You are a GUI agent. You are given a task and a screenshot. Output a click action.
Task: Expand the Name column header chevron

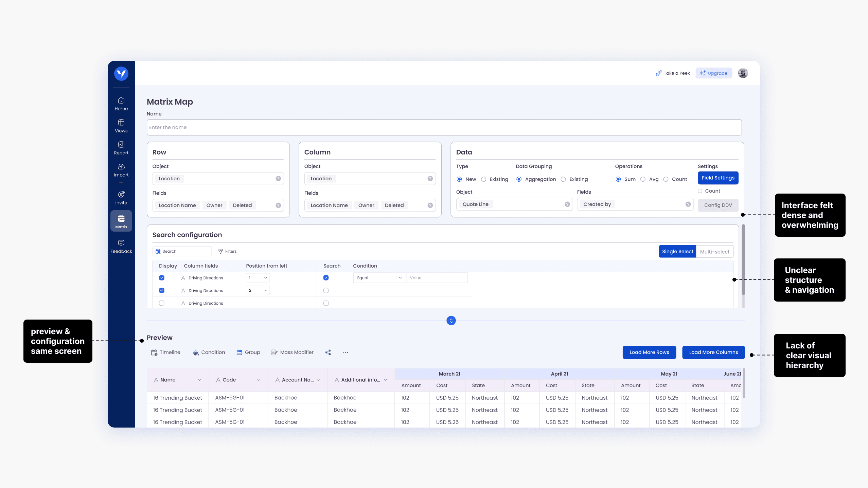[199, 380]
